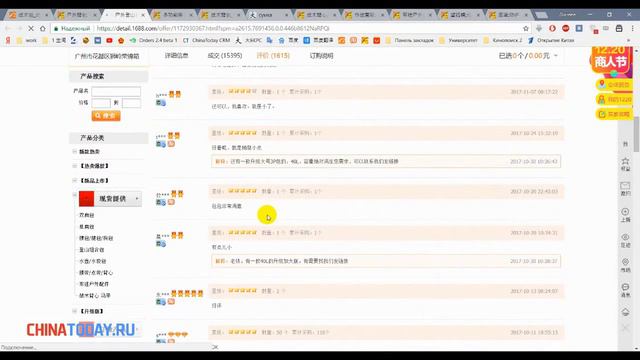Open a new browser tab
640x360 pixels.
click(541, 15)
